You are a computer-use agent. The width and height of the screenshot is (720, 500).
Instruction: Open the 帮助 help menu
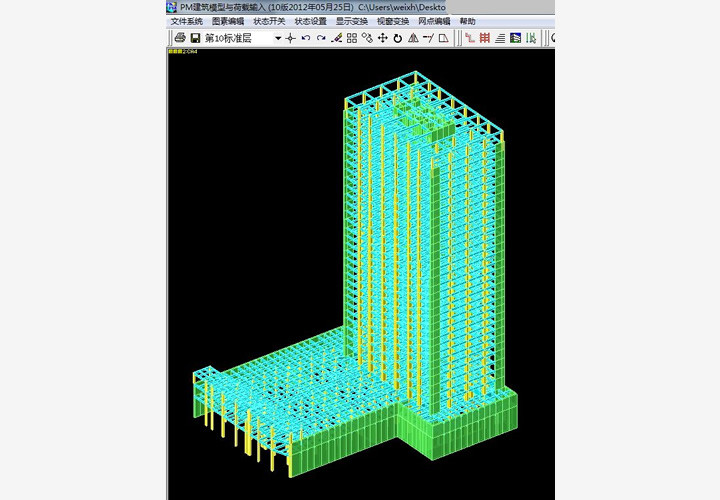coord(468,21)
